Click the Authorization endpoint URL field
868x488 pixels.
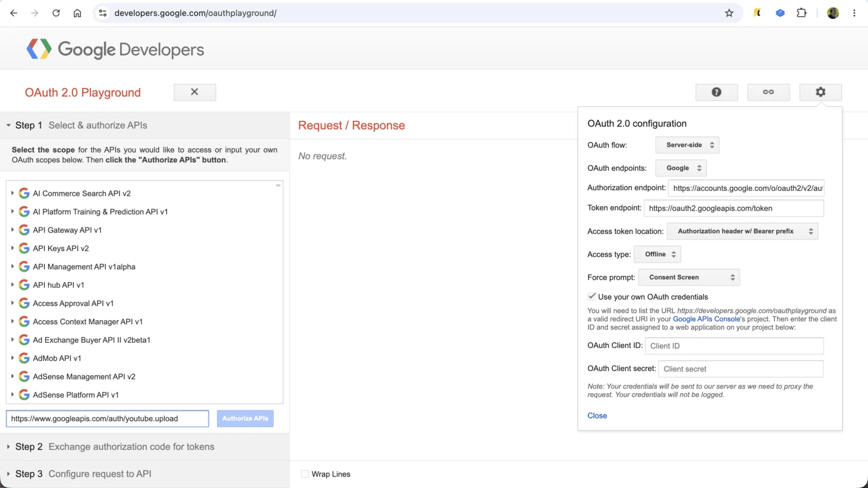pyautogui.click(x=746, y=188)
